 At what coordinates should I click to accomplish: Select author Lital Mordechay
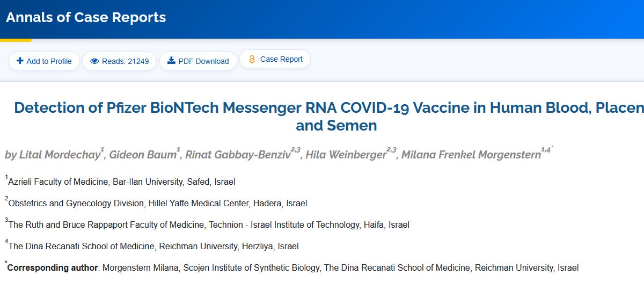pyautogui.click(x=52, y=155)
